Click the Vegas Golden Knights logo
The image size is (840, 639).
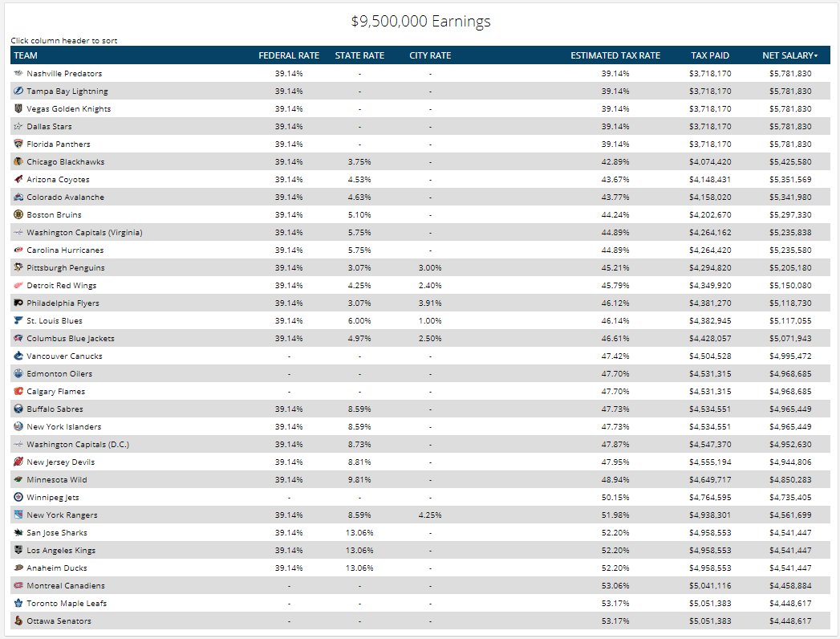[x=18, y=108]
